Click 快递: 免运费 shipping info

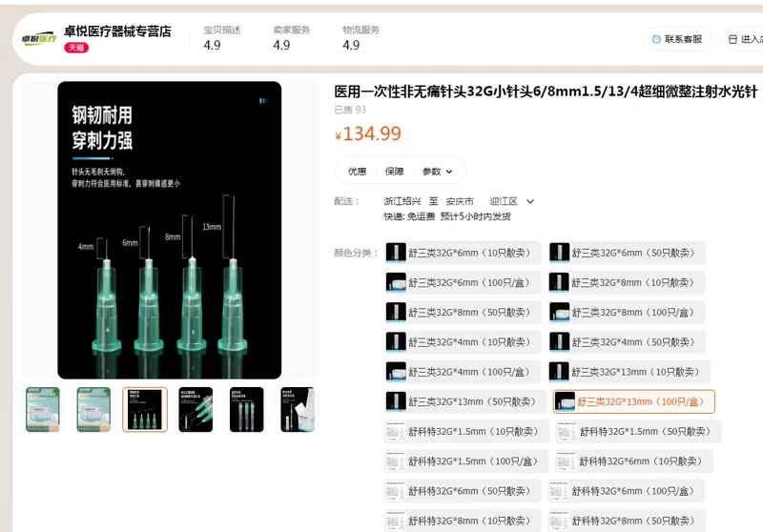pos(409,216)
